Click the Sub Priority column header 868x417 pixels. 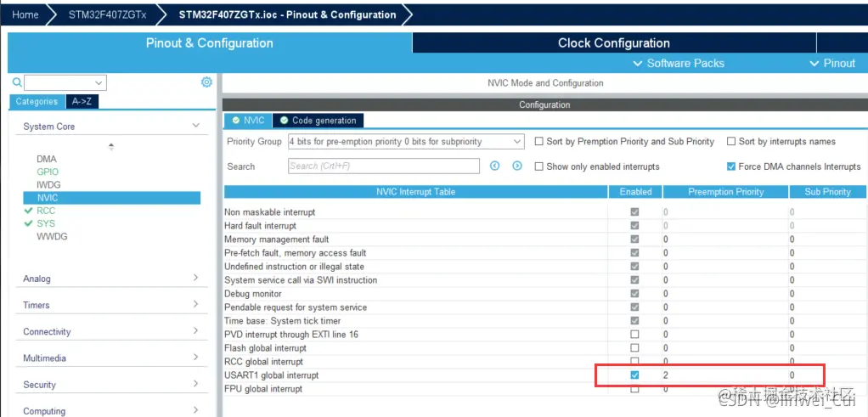827,192
